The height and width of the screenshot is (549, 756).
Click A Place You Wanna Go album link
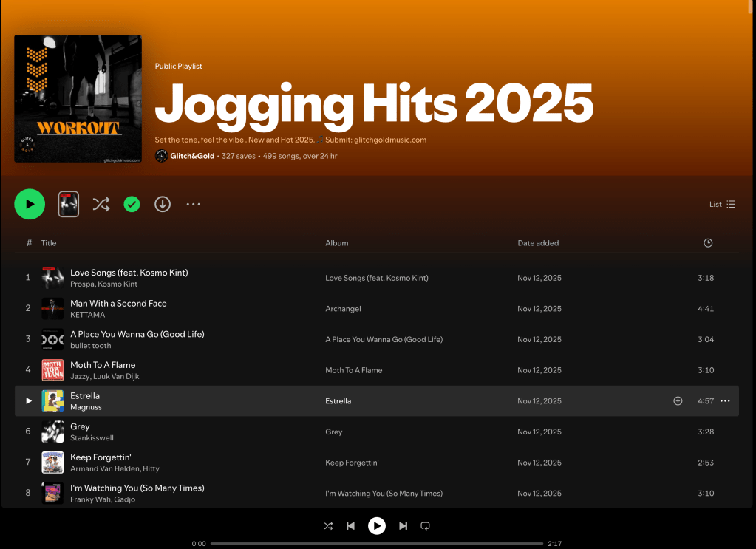384,339
